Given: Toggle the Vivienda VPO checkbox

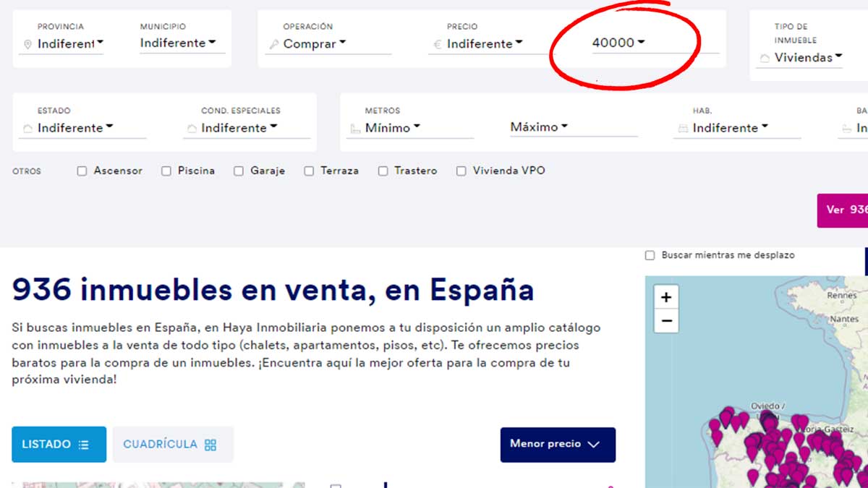Looking at the screenshot, I should [461, 171].
